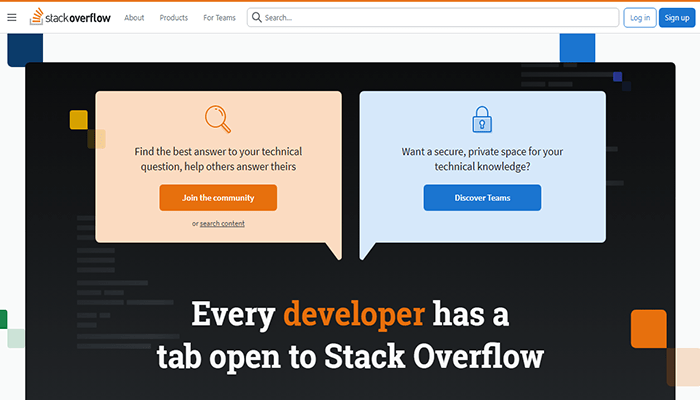Click the Log in button
Viewport: 700px width, 400px height.
point(640,18)
